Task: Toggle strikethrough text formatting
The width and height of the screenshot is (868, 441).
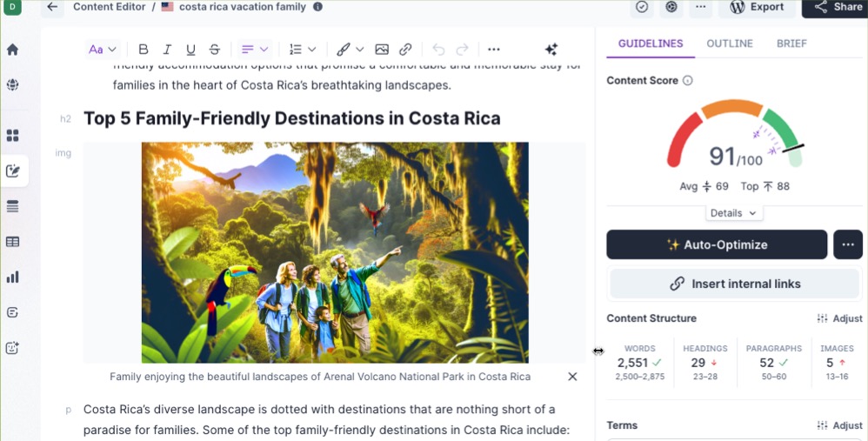Action: 215,50
